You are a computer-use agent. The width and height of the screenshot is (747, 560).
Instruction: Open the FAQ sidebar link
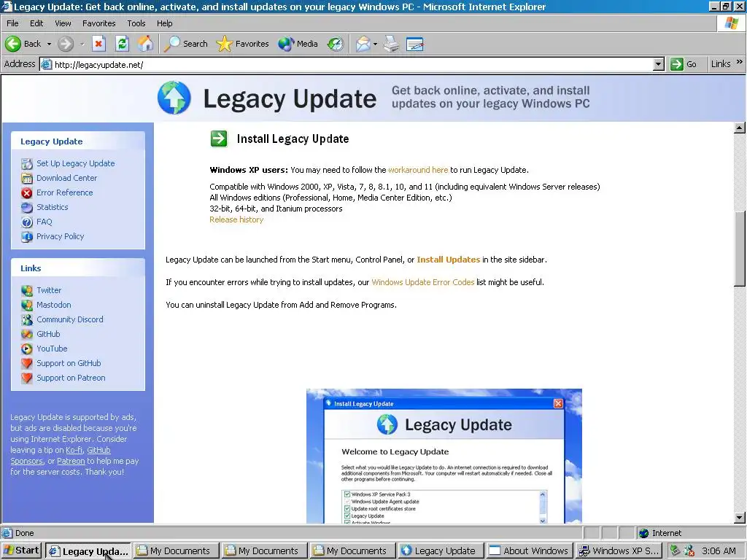tap(44, 222)
